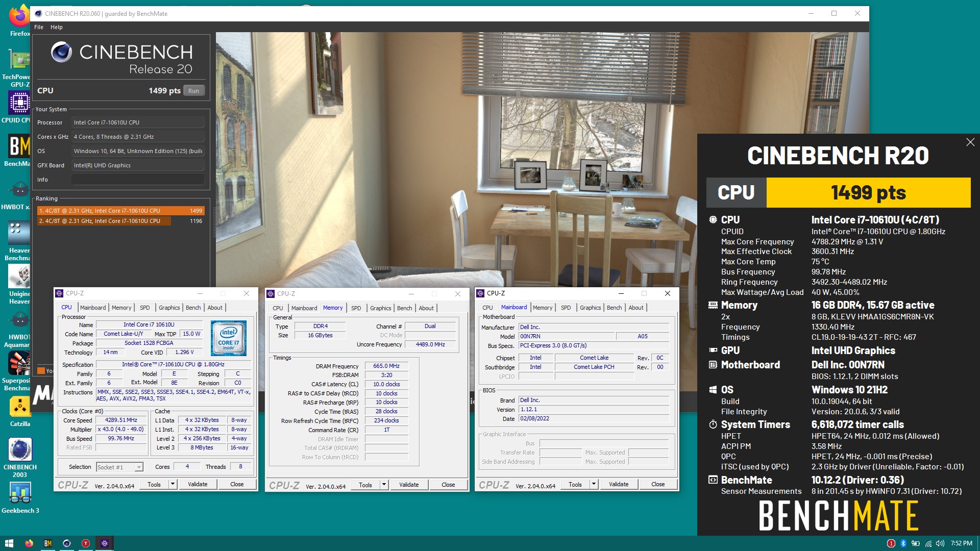Switch to Mainboard tab in left CPU-Z

click(x=93, y=308)
